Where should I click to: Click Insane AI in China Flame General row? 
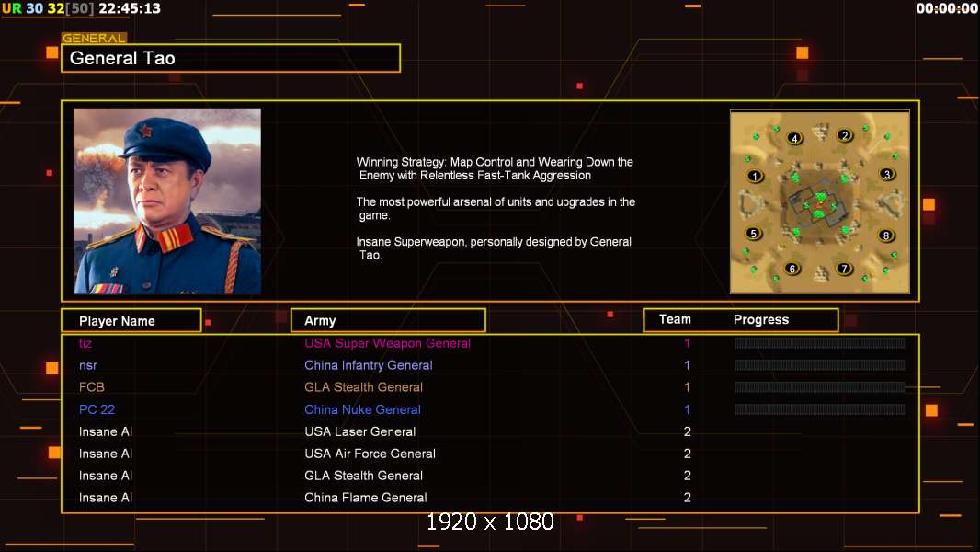[x=106, y=498]
